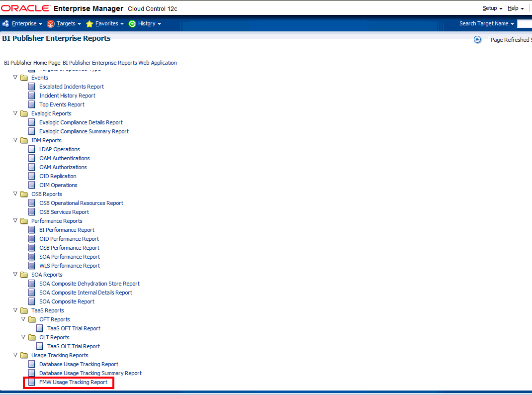Open the Favorites menu

[105, 23]
